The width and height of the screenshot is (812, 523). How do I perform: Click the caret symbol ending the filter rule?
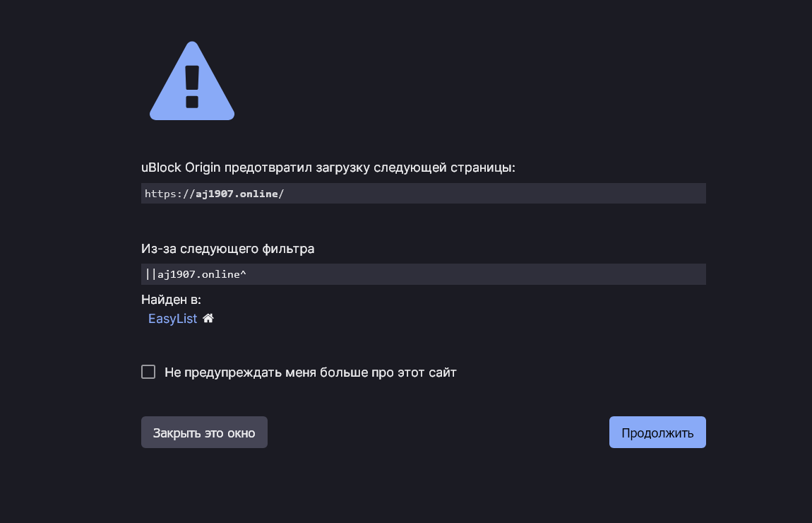click(243, 274)
